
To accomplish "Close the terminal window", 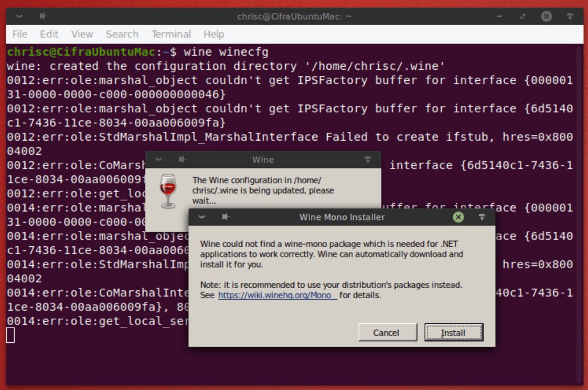I will coord(547,16).
